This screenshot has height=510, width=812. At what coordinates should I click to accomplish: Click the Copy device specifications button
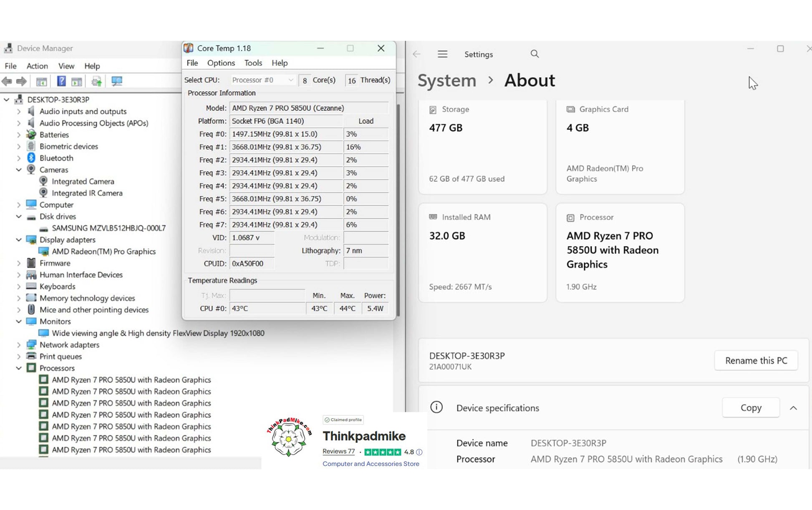pos(751,408)
